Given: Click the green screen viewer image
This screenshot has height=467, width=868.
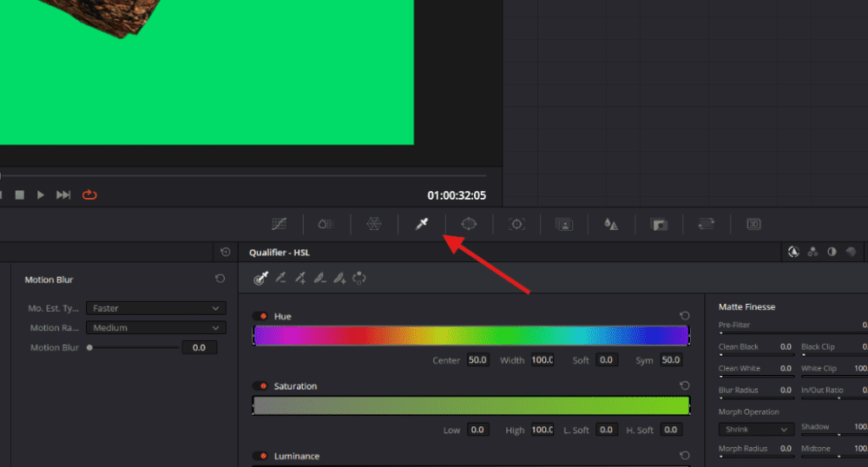Looking at the screenshot, I should click(x=207, y=72).
